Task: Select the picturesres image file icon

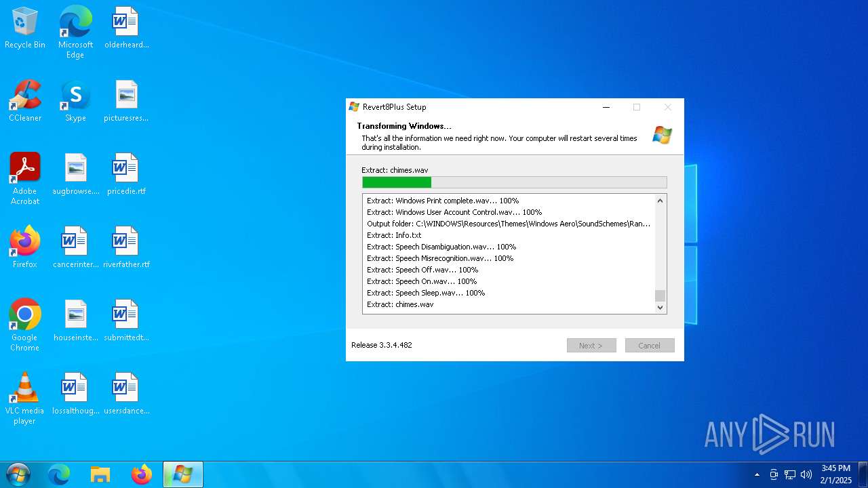Action: (x=126, y=102)
